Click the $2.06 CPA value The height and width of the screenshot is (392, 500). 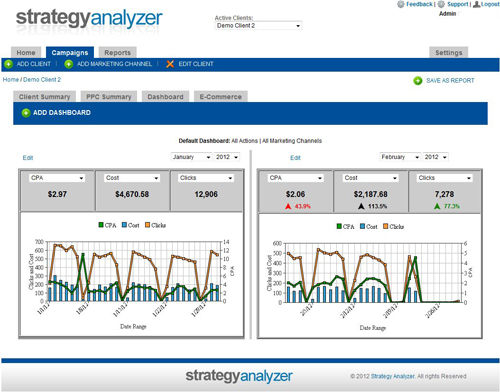(x=295, y=194)
